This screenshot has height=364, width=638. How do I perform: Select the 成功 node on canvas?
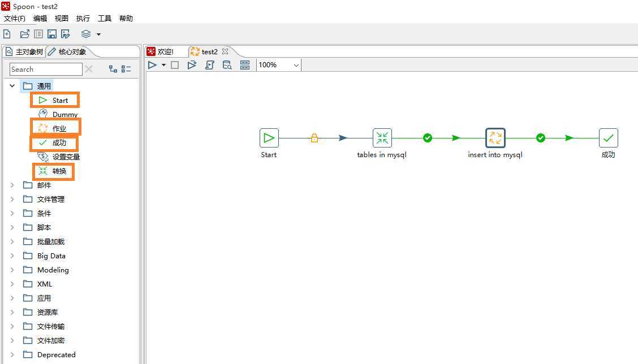point(608,138)
